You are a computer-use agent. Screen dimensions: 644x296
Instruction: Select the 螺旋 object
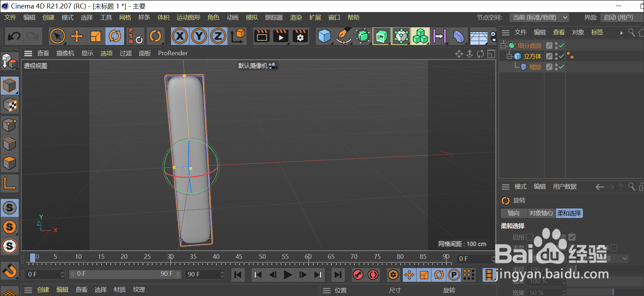[535, 67]
